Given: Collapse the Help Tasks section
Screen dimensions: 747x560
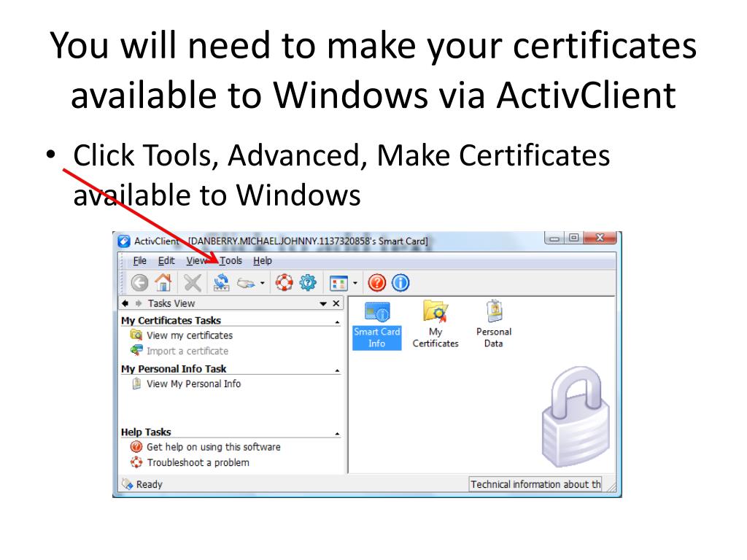Looking at the screenshot, I should [337, 435].
